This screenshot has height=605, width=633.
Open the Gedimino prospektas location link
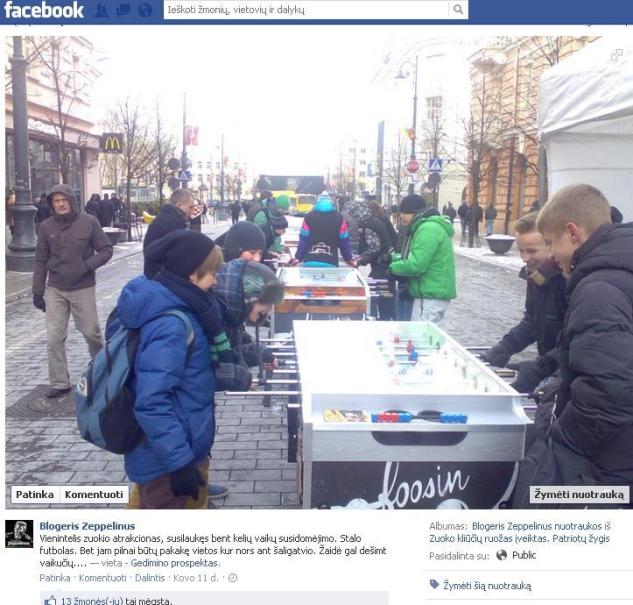(x=174, y=563)
